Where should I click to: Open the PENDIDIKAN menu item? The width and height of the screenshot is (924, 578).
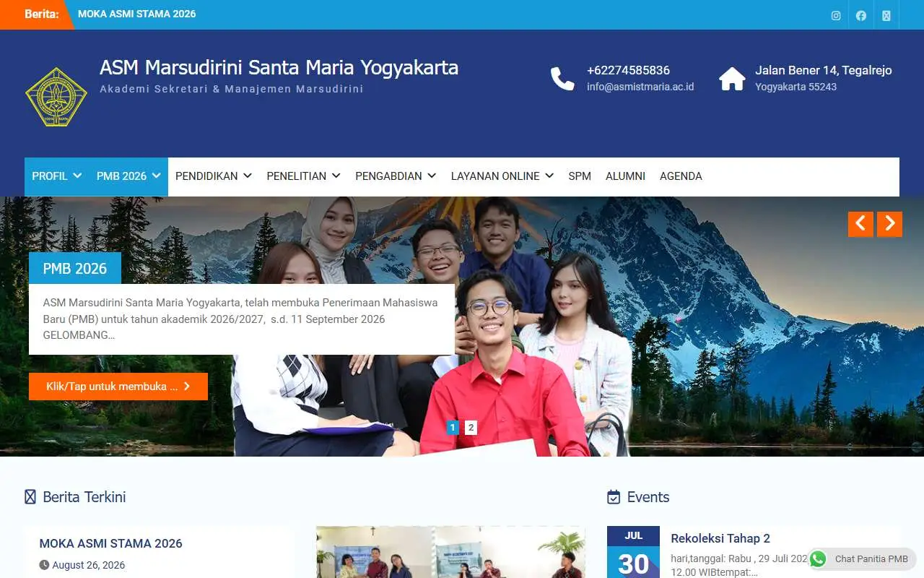(x=206, y=176)
